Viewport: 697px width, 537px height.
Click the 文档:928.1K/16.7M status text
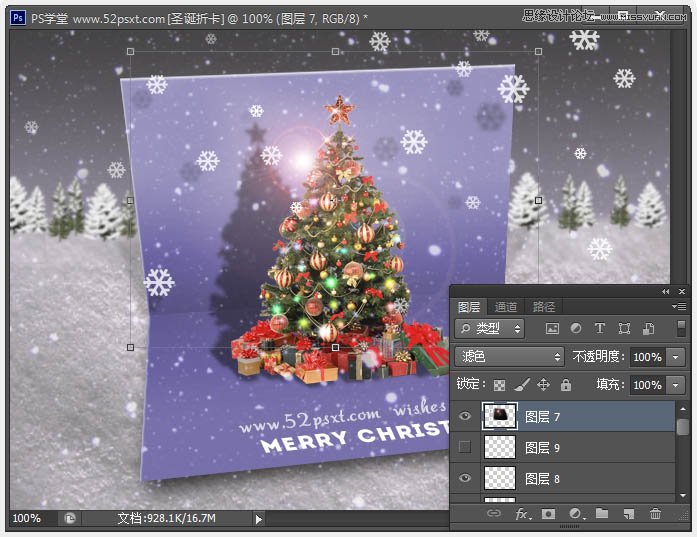166,518
